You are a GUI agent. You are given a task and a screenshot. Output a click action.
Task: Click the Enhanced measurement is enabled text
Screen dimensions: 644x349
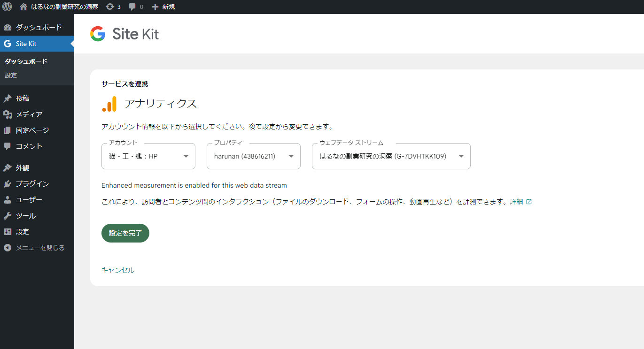pyautogui.click(x=194, y=185)
